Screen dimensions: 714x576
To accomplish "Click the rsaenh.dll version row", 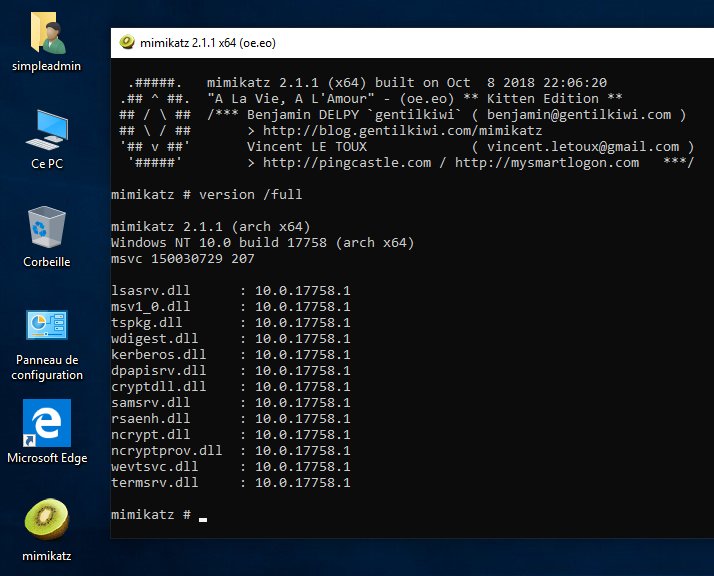I will (x=231, y=418).
